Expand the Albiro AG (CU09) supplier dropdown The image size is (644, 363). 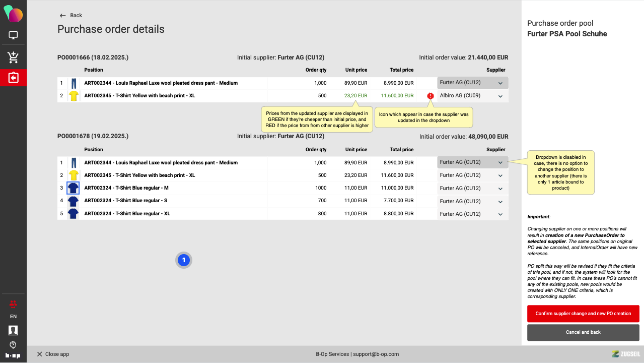pos(472,96)
